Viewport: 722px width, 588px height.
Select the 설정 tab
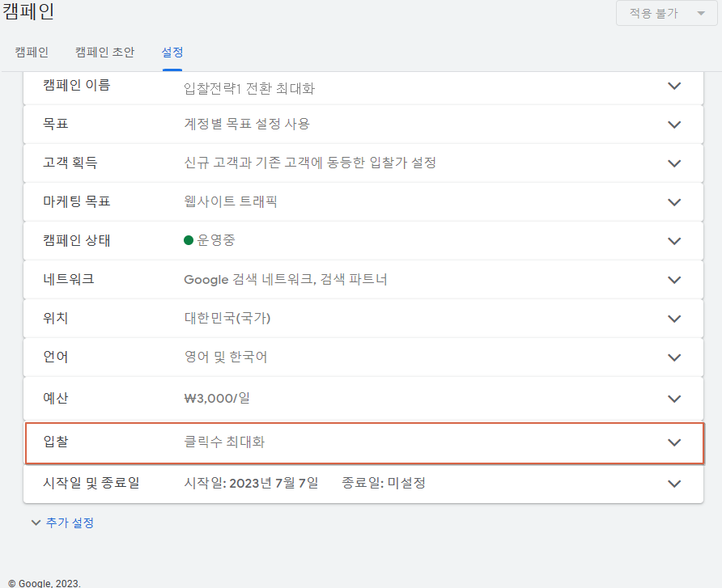point(172,52)
